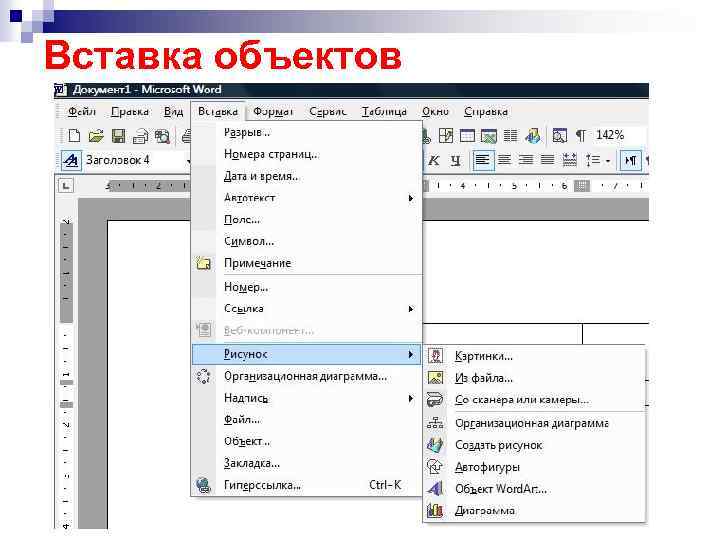Viewport: 720px width, 540px height.
Task: Toggle align left paragraph button
Action: pyautogui.click(x=483, y=160)
